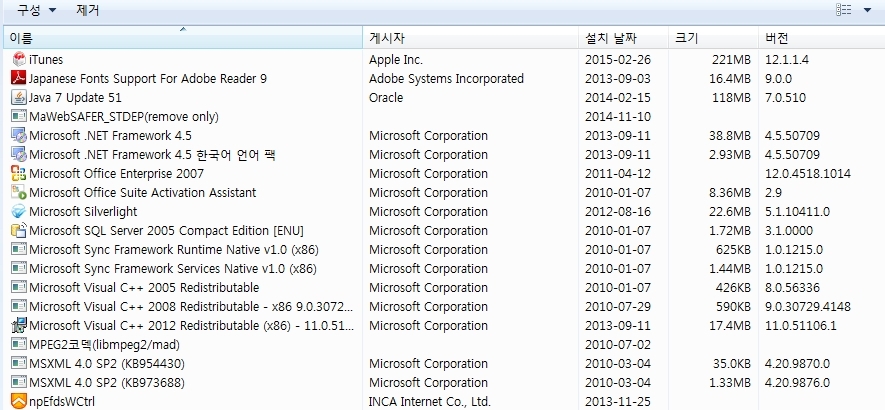
Task: Click the Microsoft Visual C++ 2012 icon
Action: (x=18, y=325)
